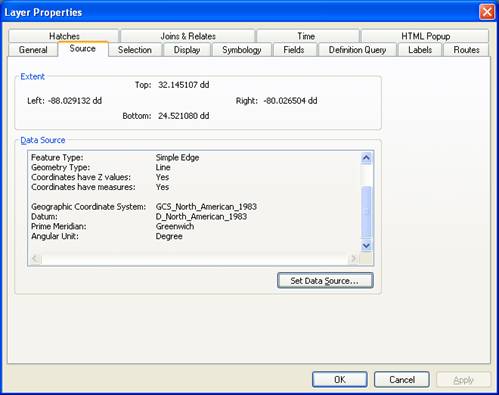This screenshot has width=499, height=395.
Task: Close the Layer Properties dialog
Action: tap(487, 12)
